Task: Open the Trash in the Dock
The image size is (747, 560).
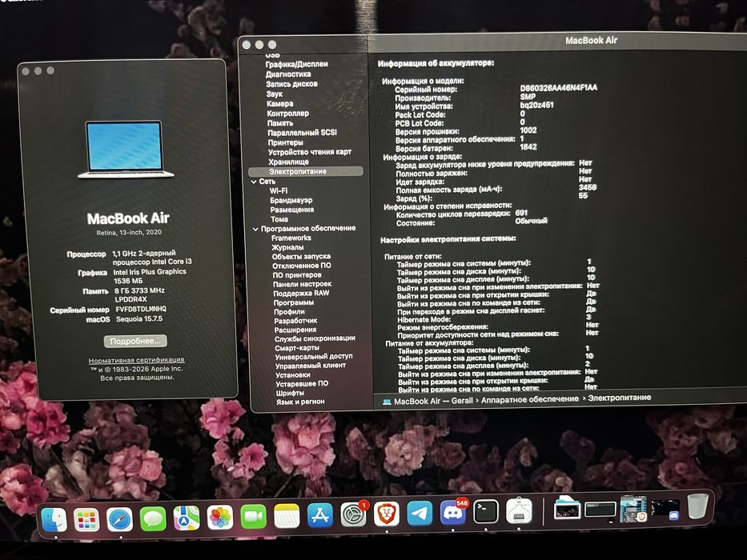Action: (x=698, y=506)
